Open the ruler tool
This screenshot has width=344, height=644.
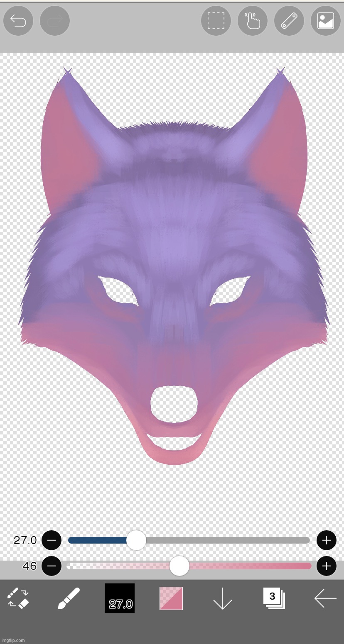289,21
